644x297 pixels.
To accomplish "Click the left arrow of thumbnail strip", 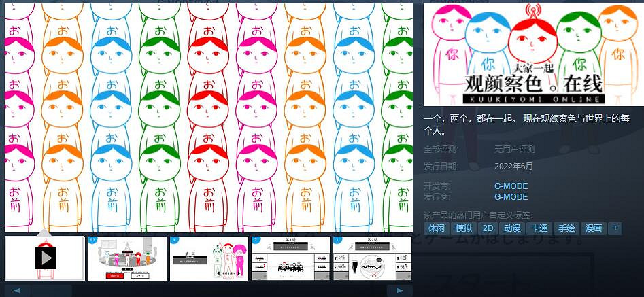I will (17, 290).
